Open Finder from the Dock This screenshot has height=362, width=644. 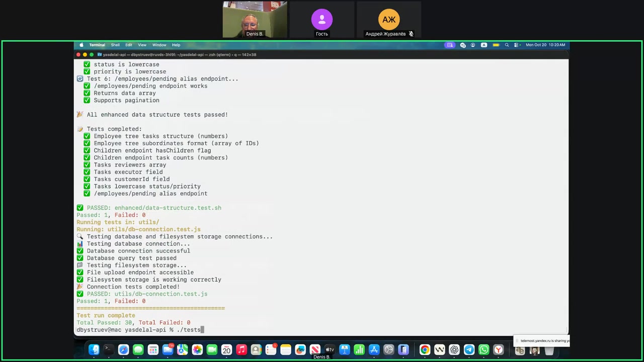point(94,350)
